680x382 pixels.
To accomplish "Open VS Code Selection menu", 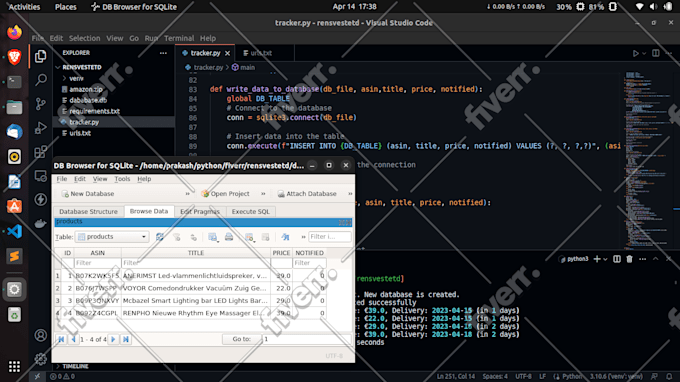I will click(x=84, y=38).
